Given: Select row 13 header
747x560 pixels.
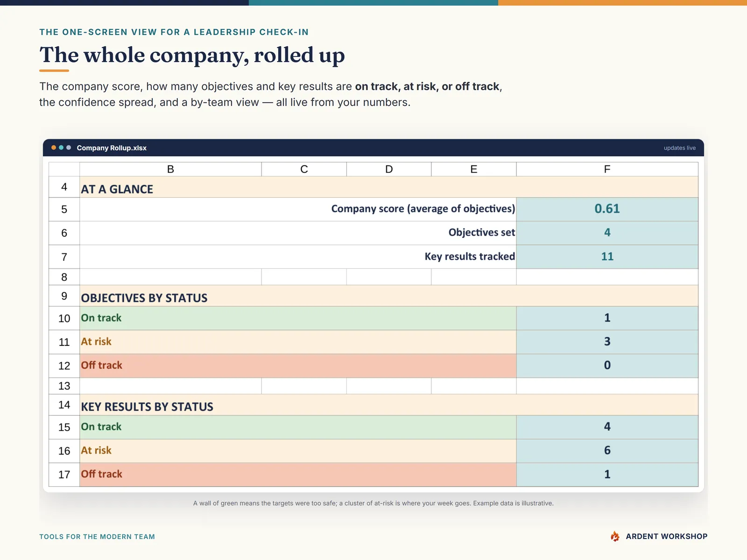Looking at the screenshot, I should coord(64,386).
